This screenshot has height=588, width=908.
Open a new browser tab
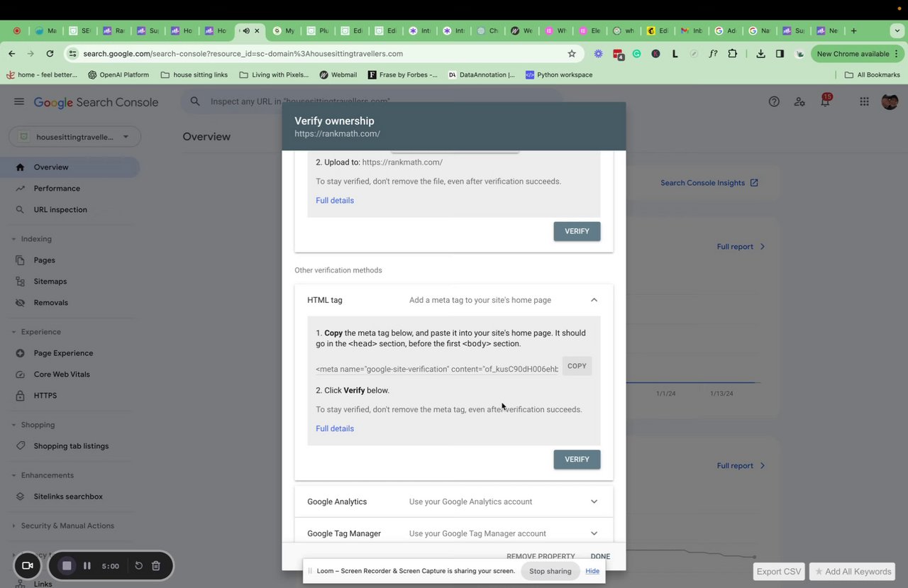(853, 30)
